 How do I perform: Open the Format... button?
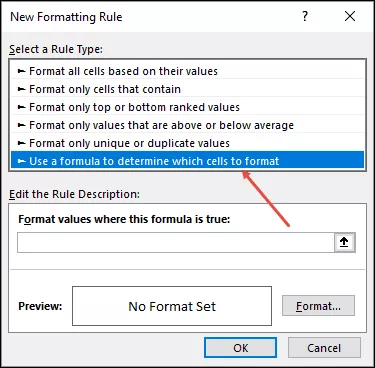coord(318,306)
